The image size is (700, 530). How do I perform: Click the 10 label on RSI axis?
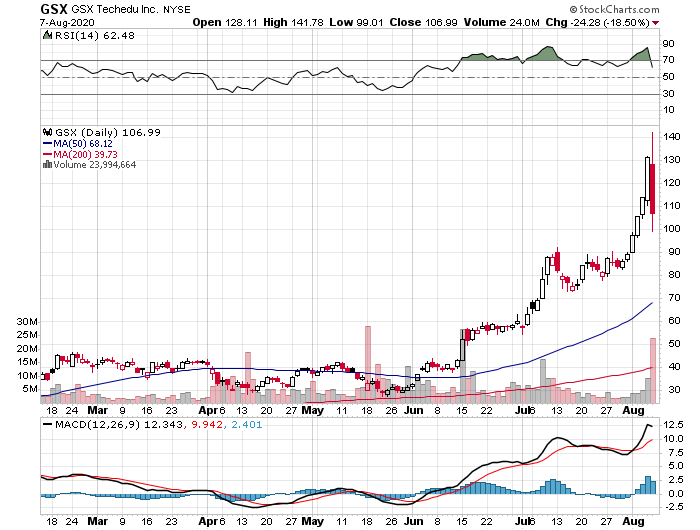(668, 110)
